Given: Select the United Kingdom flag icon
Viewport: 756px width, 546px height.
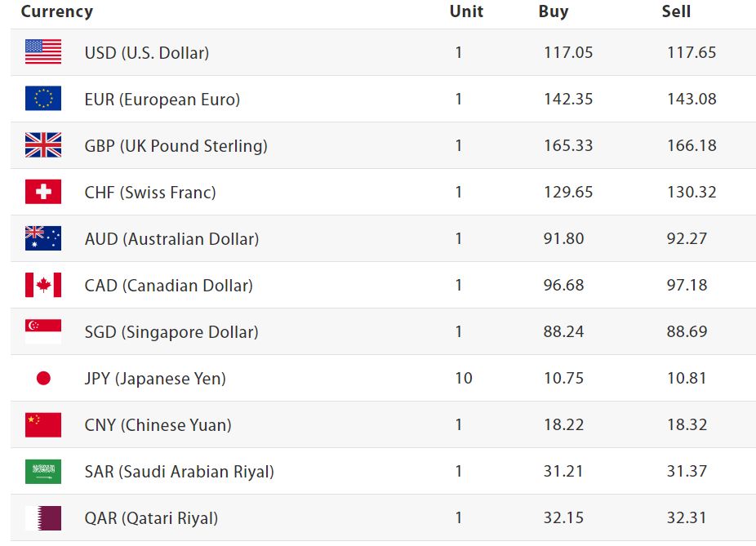Looking at the screenshot, I should (x=43, y=145).
